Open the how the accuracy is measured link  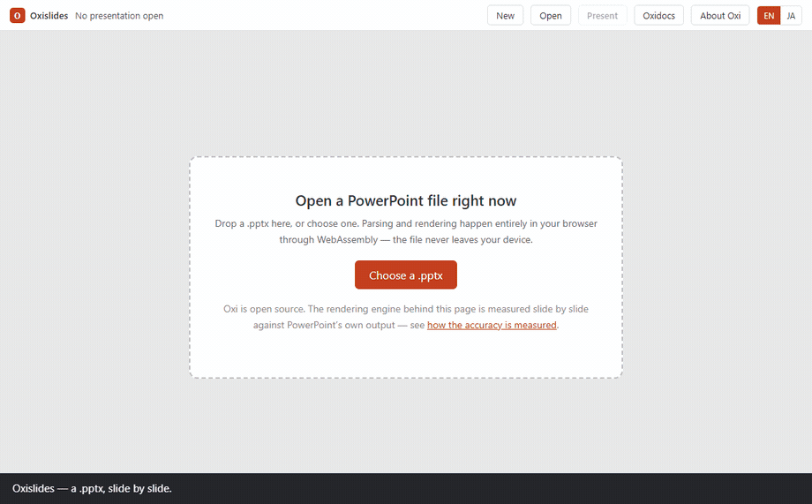pos(492,325)
